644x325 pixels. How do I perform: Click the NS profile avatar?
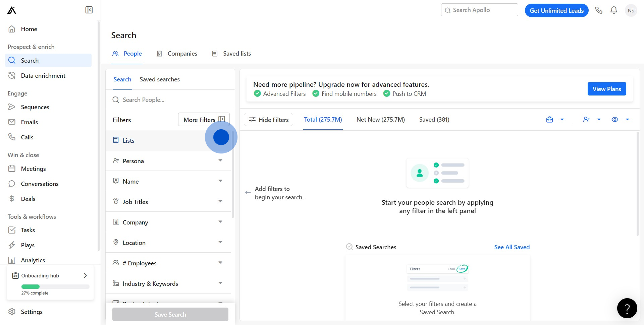(631, 10)
